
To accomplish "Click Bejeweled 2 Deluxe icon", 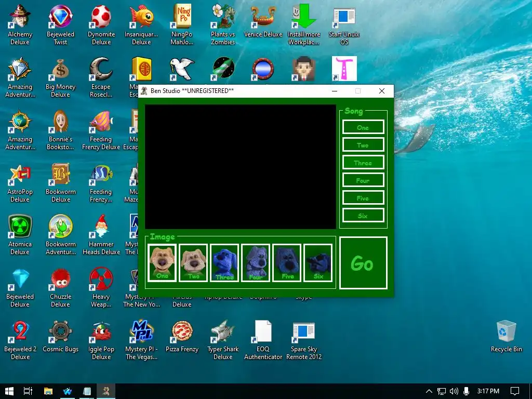I will [x=20, y=339].
